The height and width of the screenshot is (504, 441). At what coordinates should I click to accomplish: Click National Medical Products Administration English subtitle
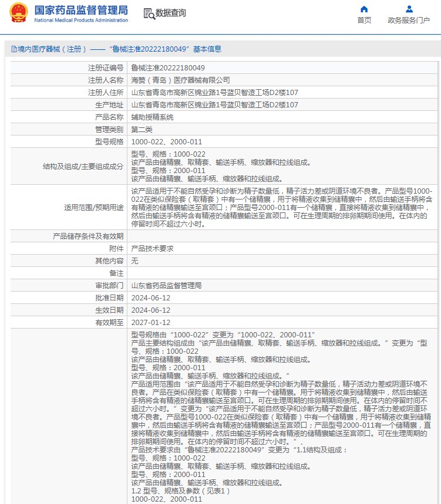point(81,20)
